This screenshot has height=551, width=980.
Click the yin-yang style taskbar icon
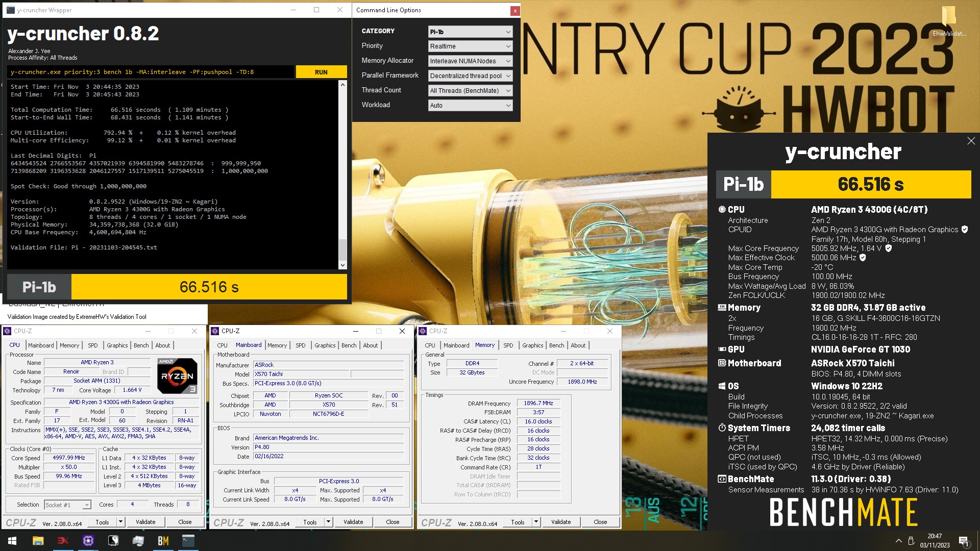pos(113,541)
